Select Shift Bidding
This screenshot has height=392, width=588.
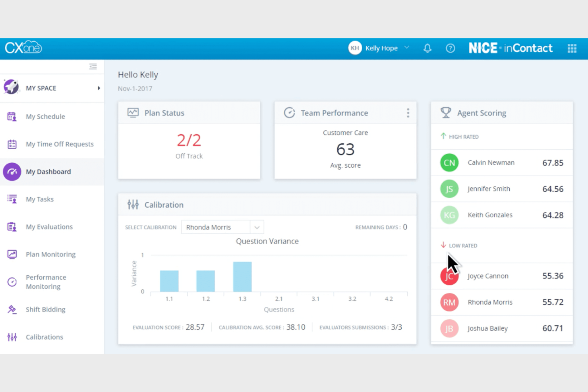45,309
